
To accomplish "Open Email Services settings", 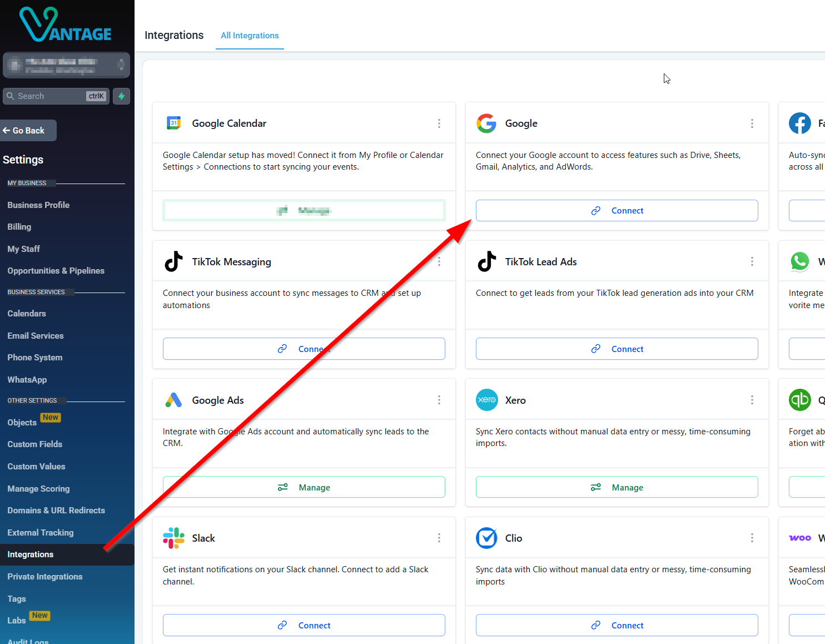I will coord(36,336).
